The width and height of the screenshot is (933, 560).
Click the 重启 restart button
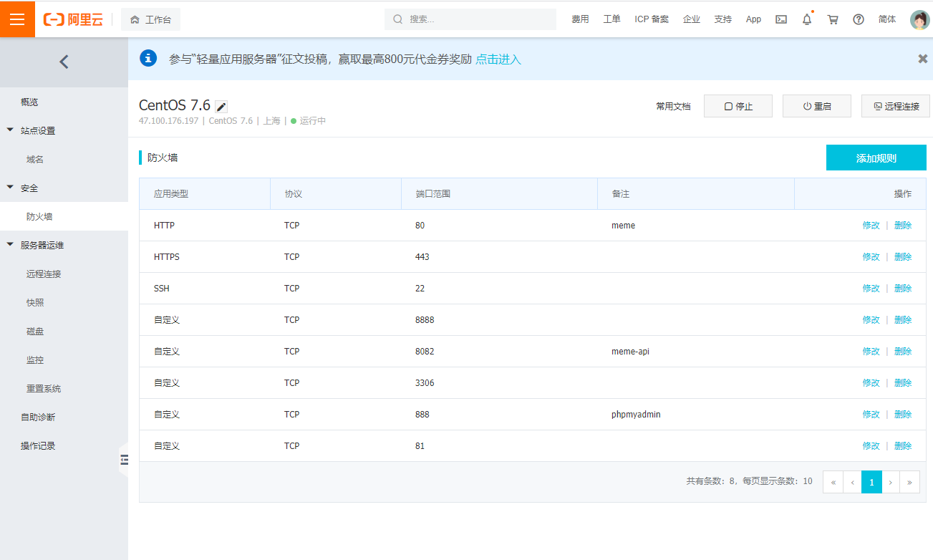coord(817,106)
